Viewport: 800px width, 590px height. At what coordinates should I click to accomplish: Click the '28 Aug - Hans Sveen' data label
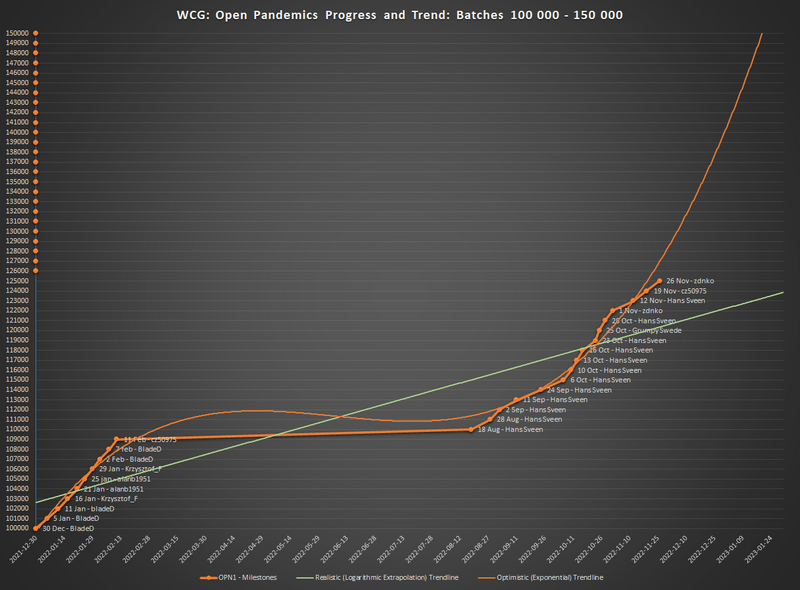530,420
